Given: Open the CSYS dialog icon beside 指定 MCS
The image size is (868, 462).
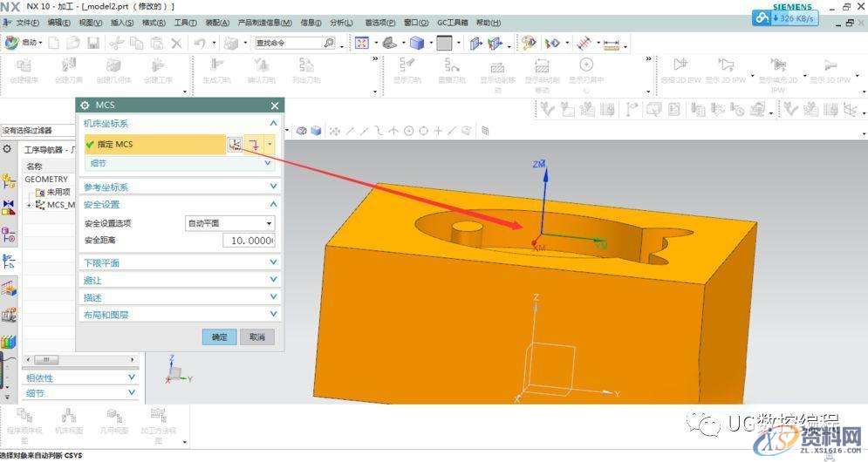Looking at the screenshot, I should (235, 144).
